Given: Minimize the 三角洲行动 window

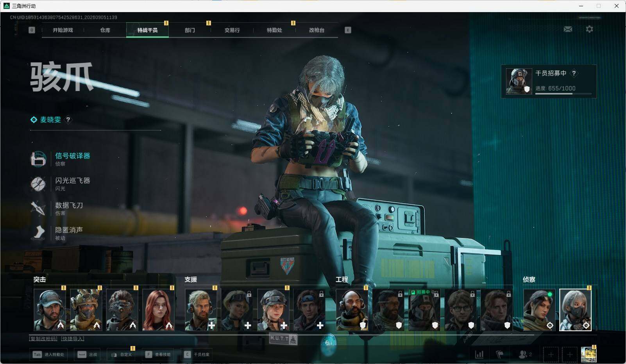Looking at the screenshot, I should click(581, 6).
